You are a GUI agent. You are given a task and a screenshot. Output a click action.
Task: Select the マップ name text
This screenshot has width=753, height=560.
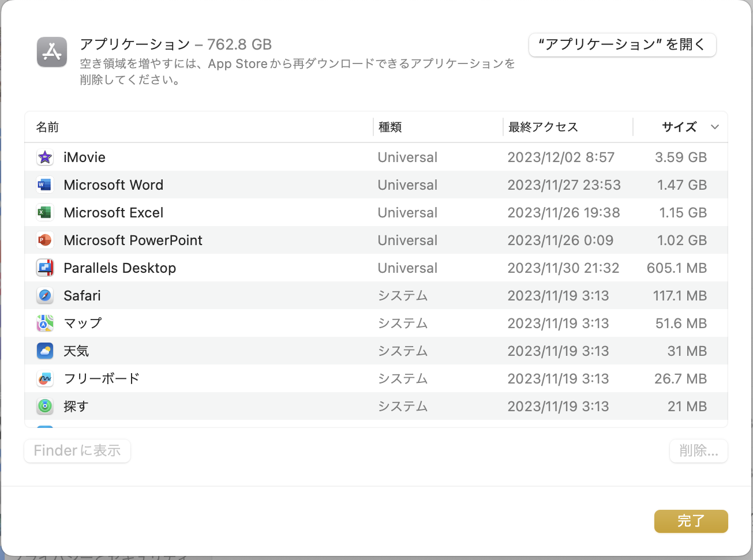[83, 323]
